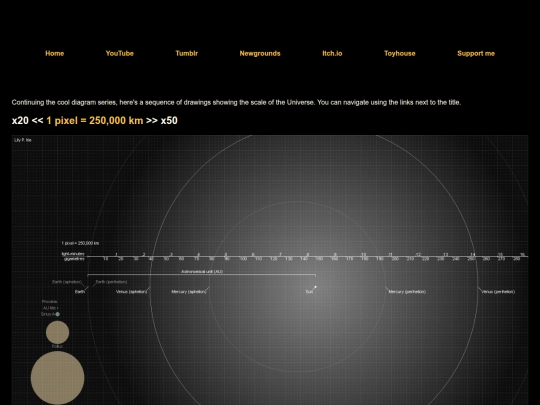Click the Support me link
540x405 pixels.
click(476, 53)
